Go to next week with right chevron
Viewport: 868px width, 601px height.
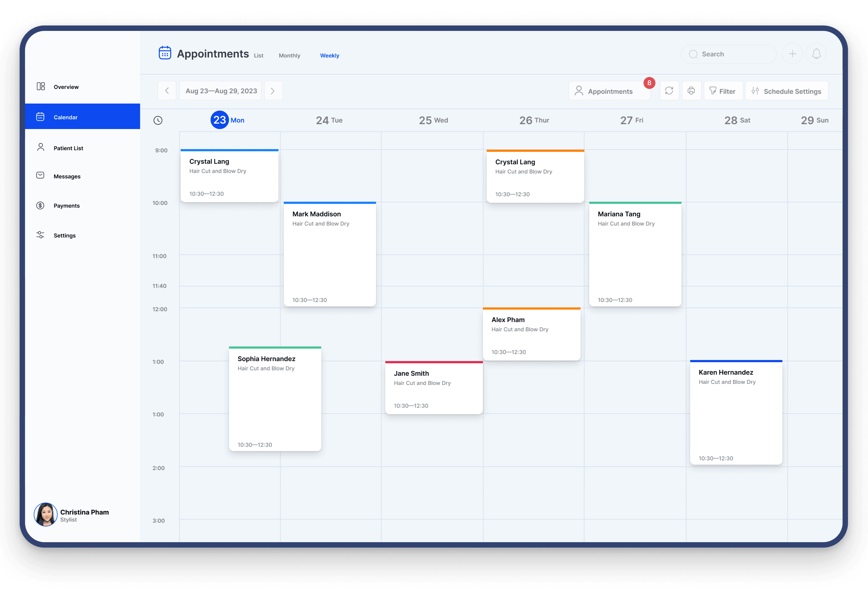pos(273,91)
